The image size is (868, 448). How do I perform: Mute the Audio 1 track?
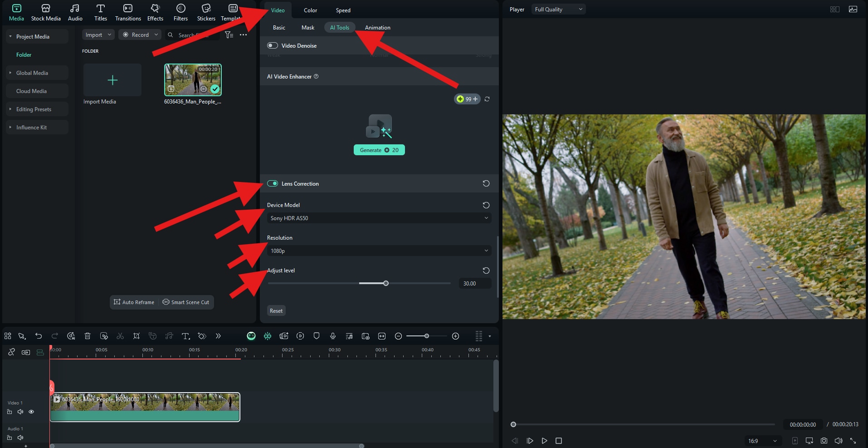[x=20, y=438]
